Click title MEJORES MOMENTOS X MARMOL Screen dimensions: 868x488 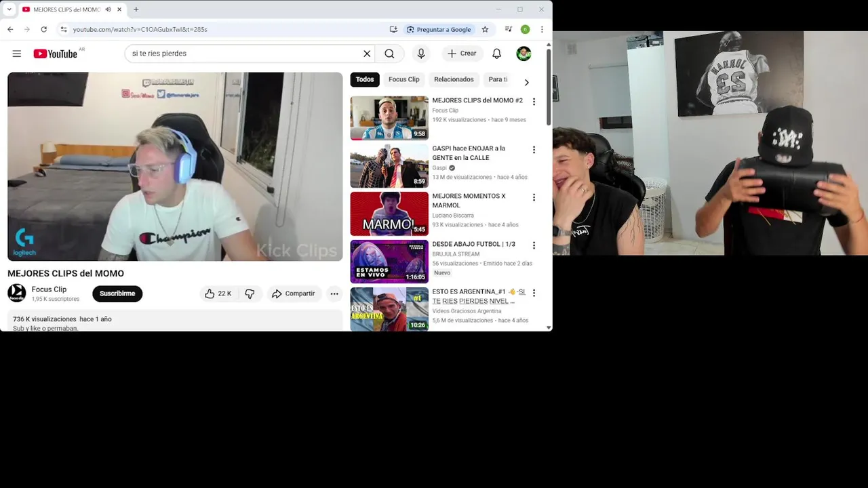click(469, 201)
